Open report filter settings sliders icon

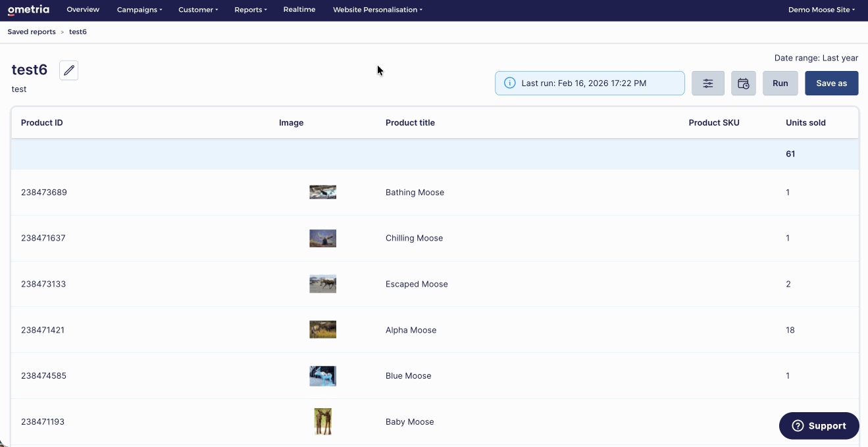click(x=708, y=83)
